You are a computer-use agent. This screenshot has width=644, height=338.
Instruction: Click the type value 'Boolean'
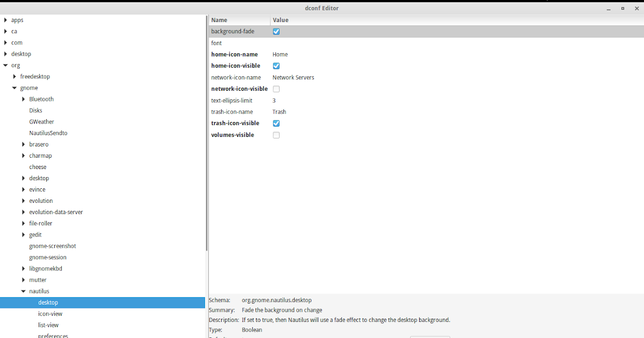tap(252, 330)
